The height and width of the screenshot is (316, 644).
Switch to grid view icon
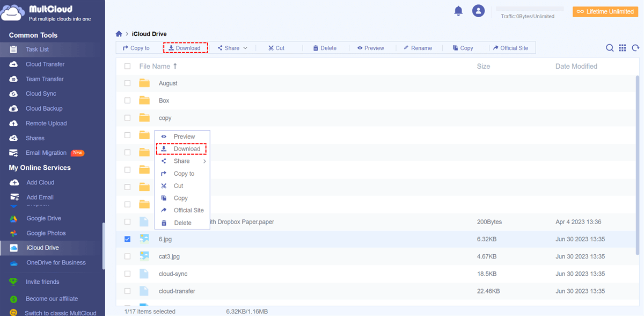(623, 48)
